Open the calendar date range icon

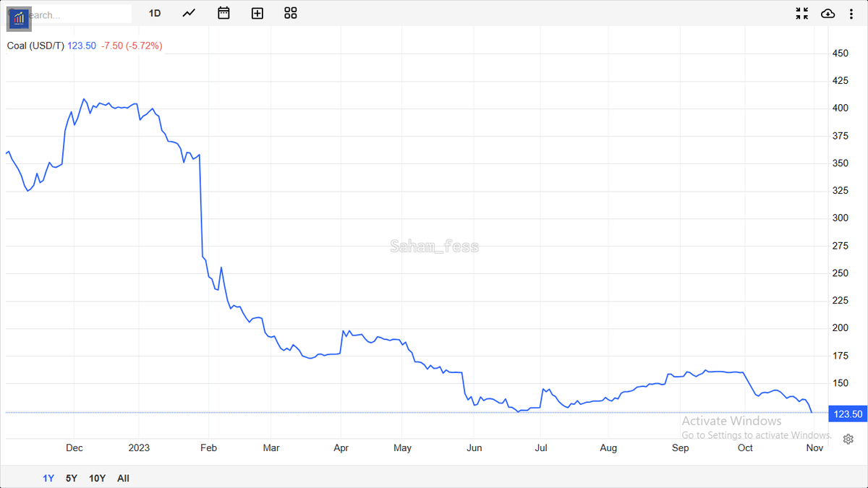[224, 13]
